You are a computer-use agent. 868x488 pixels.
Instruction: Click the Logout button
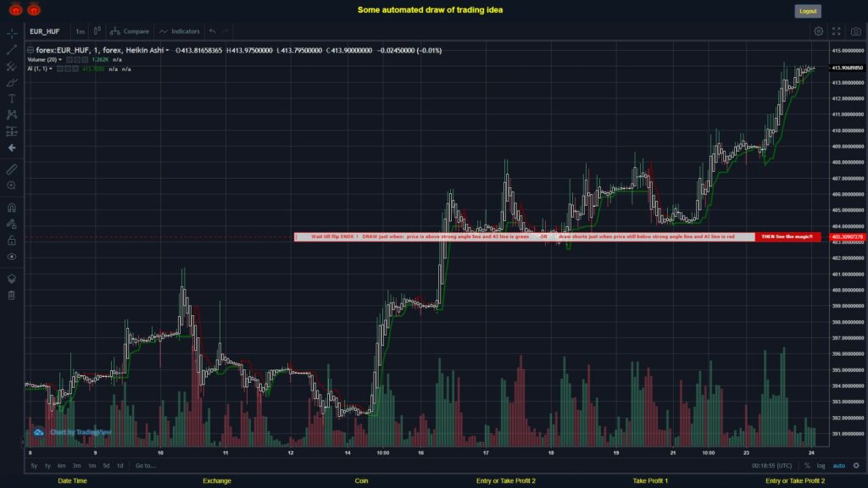[x=808, y=11]
